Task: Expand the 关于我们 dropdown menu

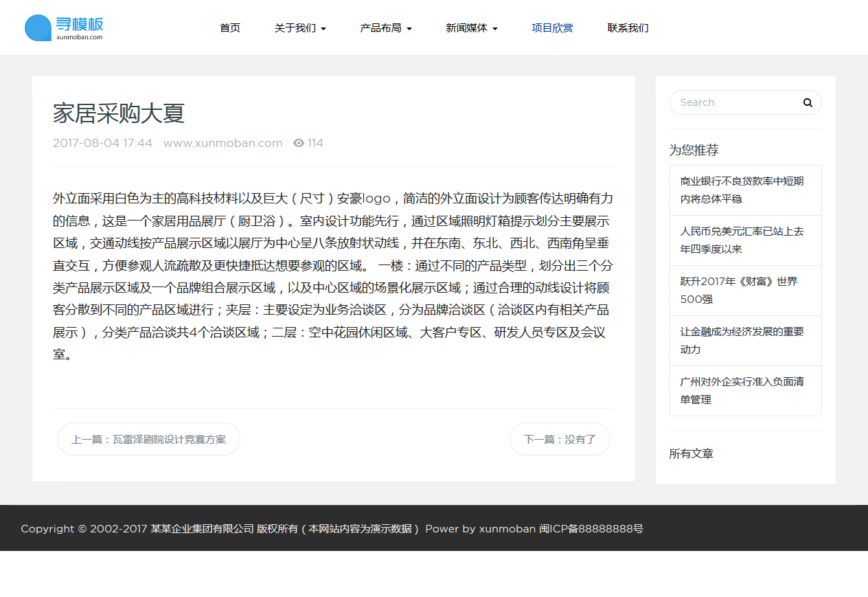Action: 300,28
